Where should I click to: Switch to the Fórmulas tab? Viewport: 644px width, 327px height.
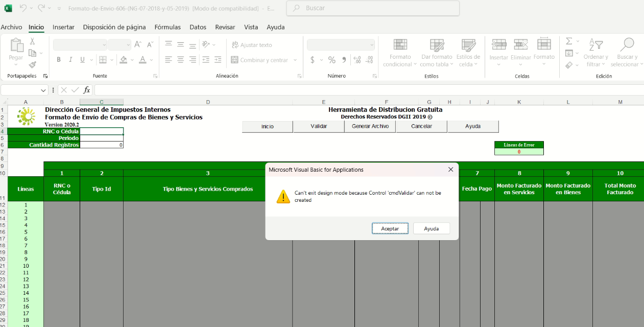(x=168, y=27)
